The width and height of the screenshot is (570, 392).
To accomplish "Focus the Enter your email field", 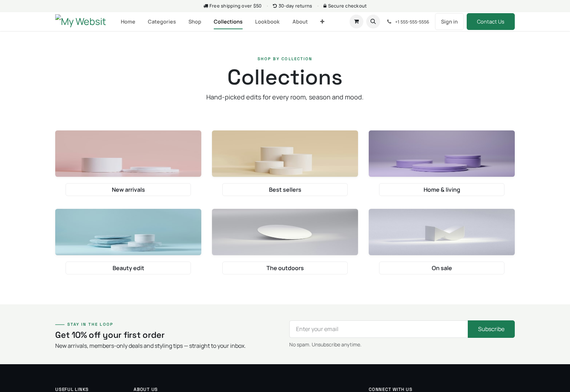I will tap(378, 329).
